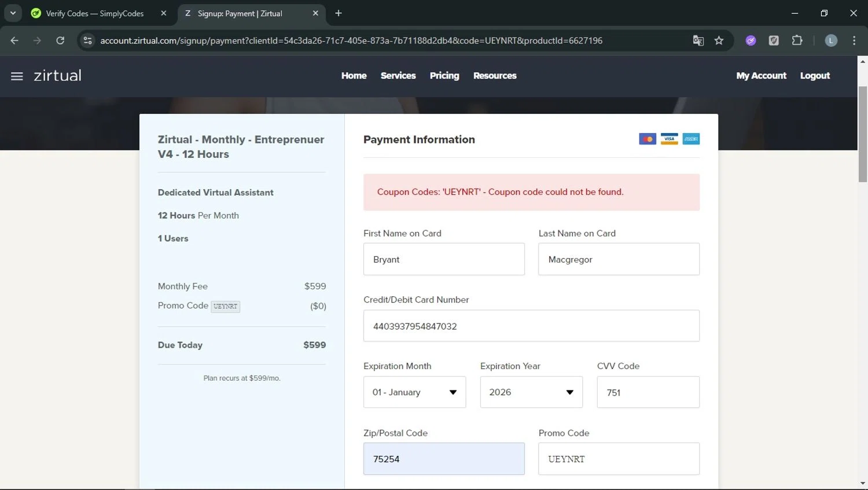The height and width of the screenshot is (490, 868).
Task: Click the Payment Information heading
Action: [419, 139]
